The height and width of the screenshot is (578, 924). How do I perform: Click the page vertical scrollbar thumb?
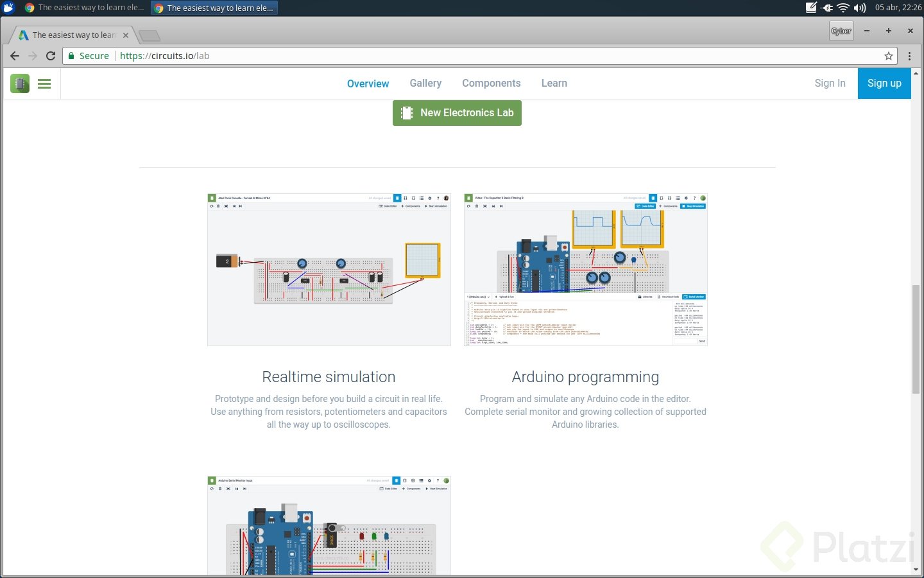point(916,339)
